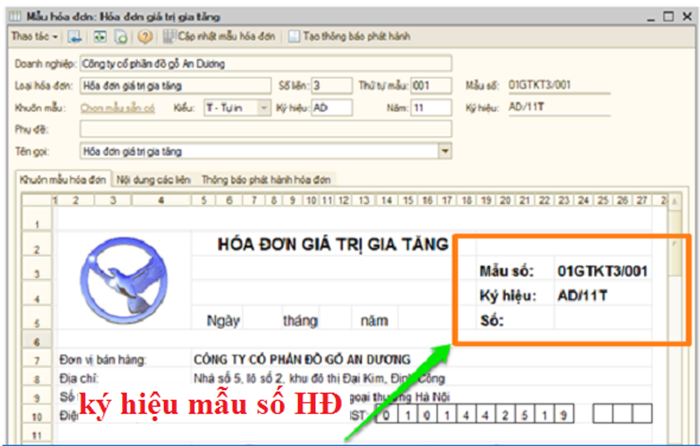Click Tạo thông báo phát hành button
The height and width of the screenshot is (446, 700).
coord(349,37)
